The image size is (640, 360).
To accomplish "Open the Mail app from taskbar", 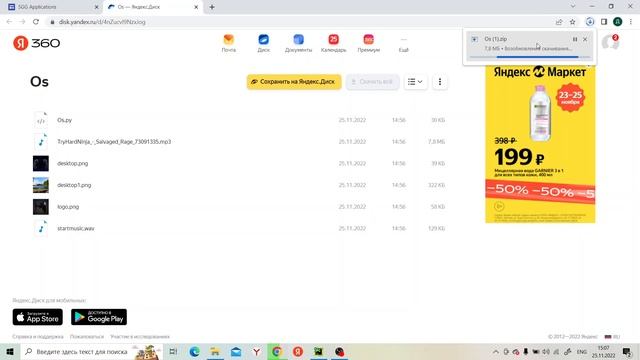I will (x=236, y=351).
